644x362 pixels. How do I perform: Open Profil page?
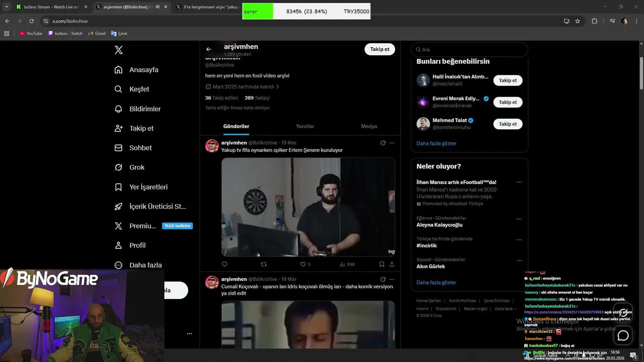pyautogui.click(x=130, y=245)
